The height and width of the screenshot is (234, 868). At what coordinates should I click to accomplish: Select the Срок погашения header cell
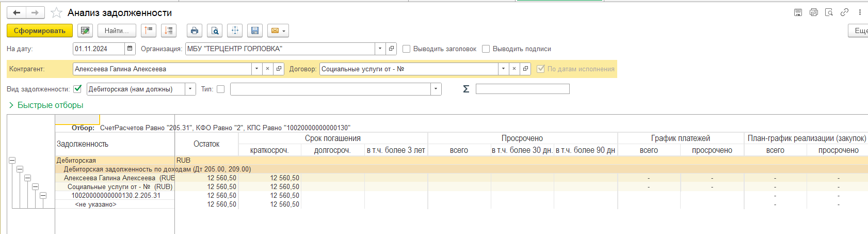(333, 138)
